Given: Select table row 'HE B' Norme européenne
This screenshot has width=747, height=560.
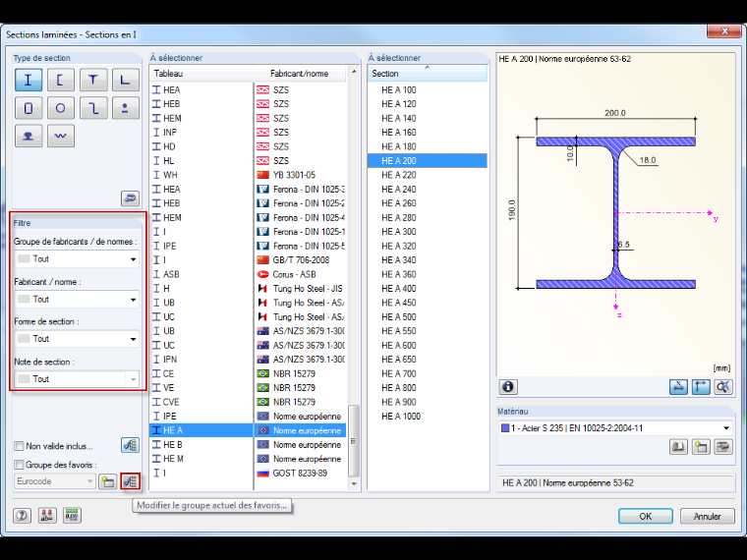Looking at the screenshot, I should pyautogui.click(x=248, y=444).
